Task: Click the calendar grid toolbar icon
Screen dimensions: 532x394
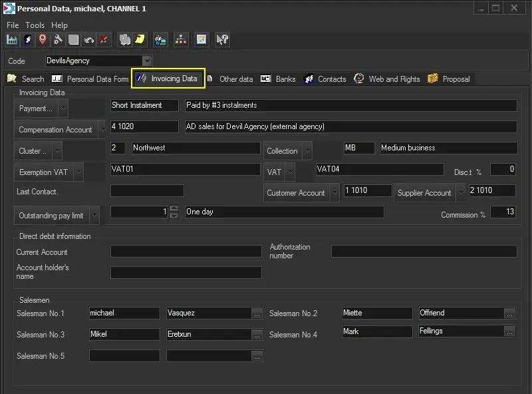Action: click(201, 40)
